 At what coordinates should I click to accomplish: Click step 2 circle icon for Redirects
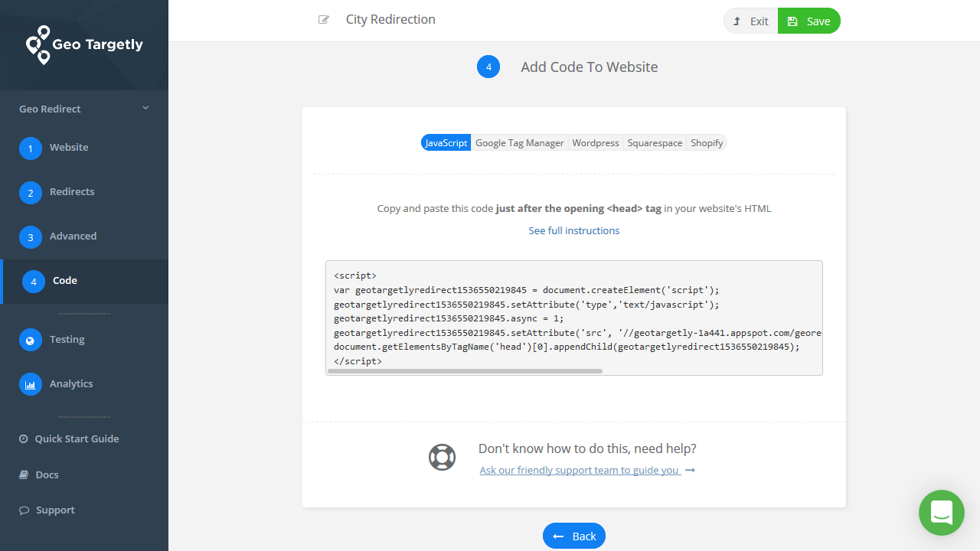click(x=31, y=193)
